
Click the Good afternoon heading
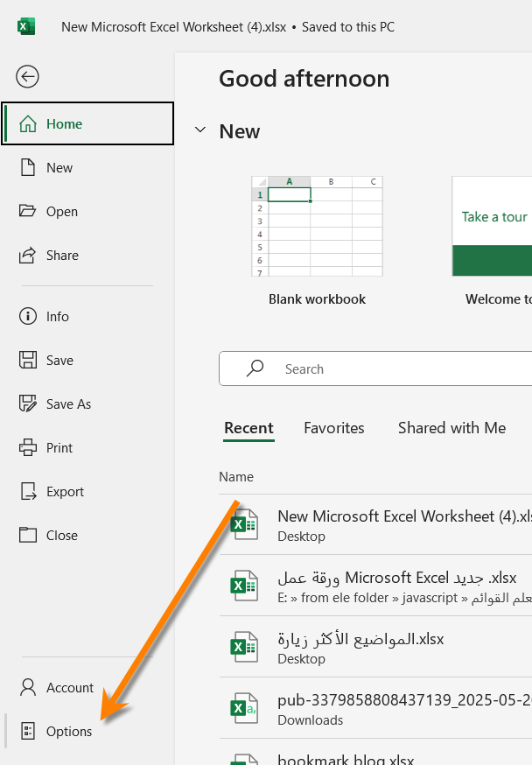point(304,79)
